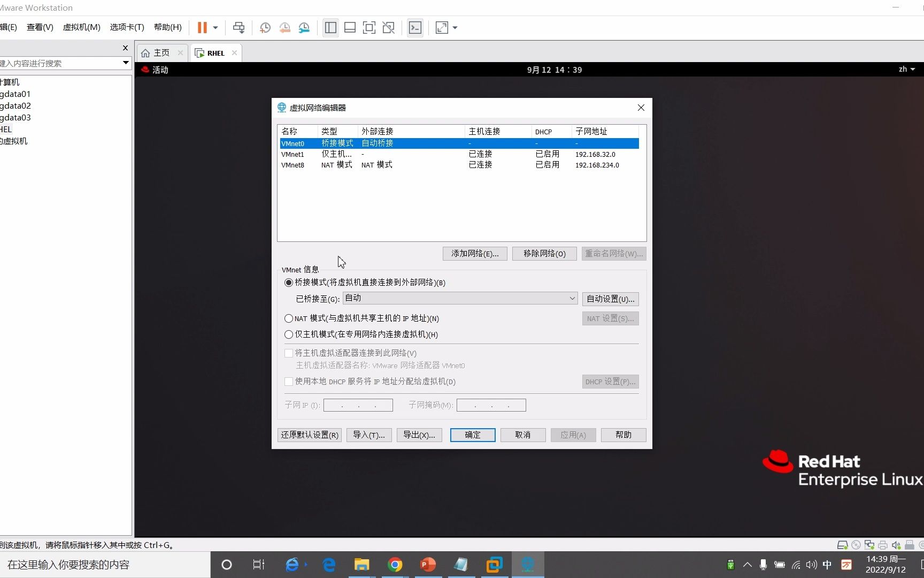Open the zh language menu in RHEL
The image size is (924, 578).
pyautogui.click(x=907, y=70)
